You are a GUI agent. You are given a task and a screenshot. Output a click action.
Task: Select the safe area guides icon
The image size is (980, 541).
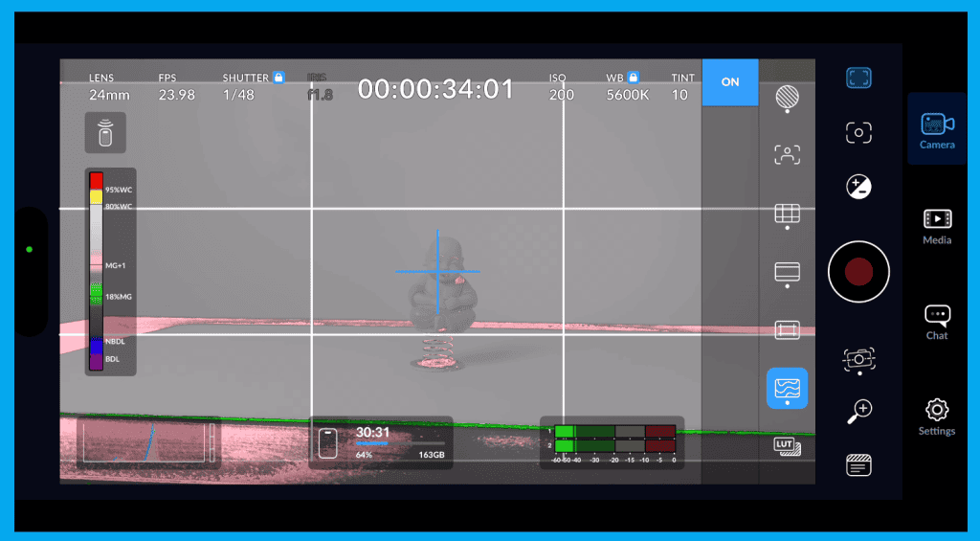pyautogui.click(x=787, y=330)
